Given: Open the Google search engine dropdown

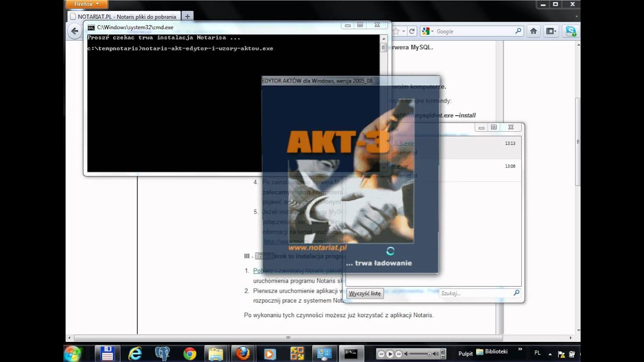Looking at the screenshot, I should click(x=428, y=31).
